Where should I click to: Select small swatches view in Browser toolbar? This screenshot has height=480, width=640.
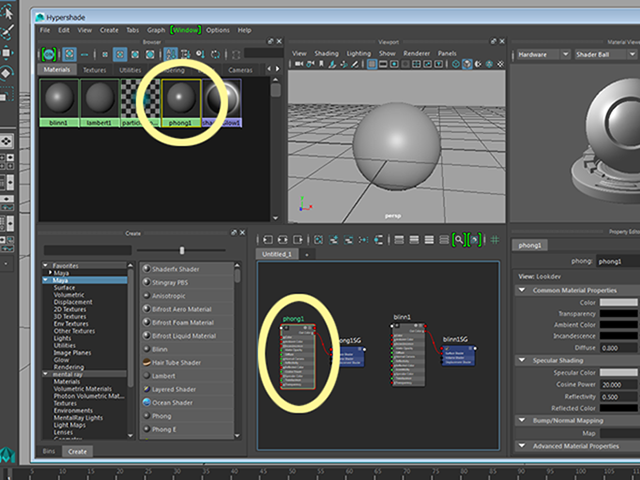coord(105,54)
